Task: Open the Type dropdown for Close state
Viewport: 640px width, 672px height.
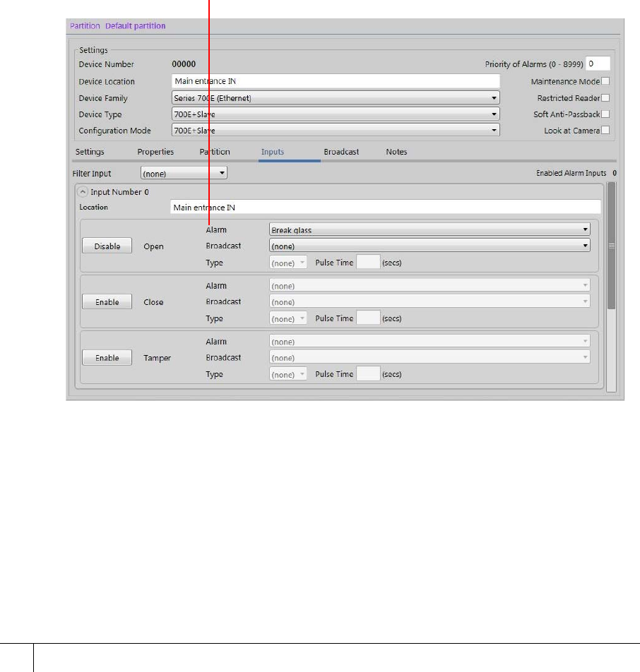Action: pyautogui.click(x=288, y=318)
